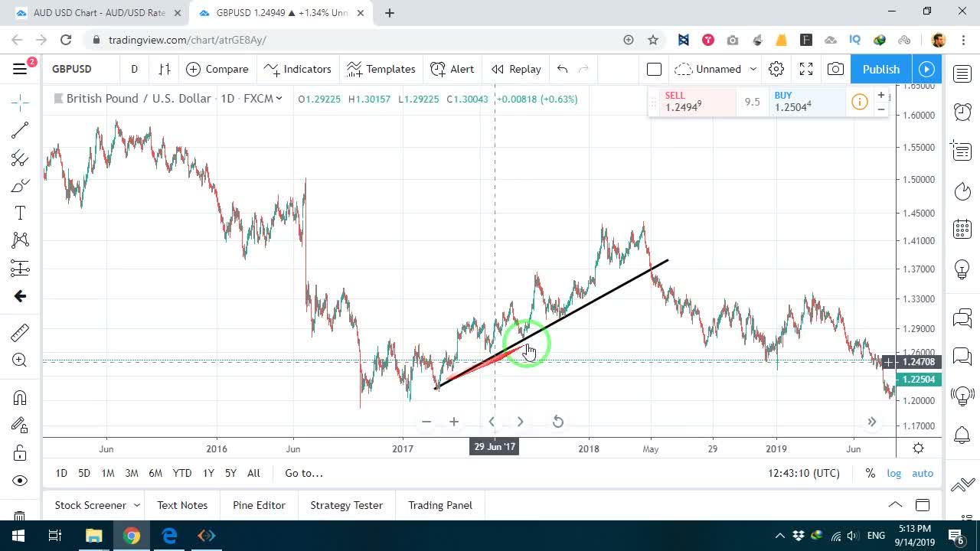The height and width of the screenshot is (551, 980).
Task: Open indicator Templates
Action: pos(381,69)
